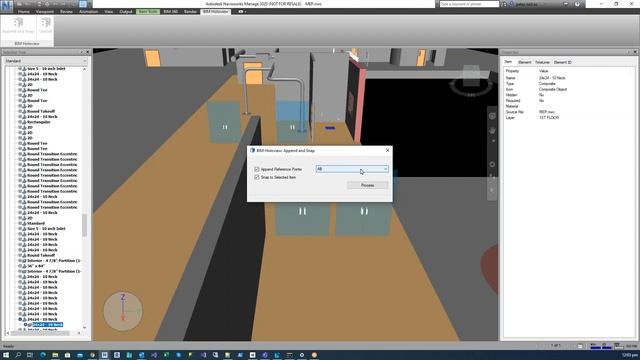Open the Review ribbon tab
The height and width of the screenshot is (360, 640).
pos(67,12)
